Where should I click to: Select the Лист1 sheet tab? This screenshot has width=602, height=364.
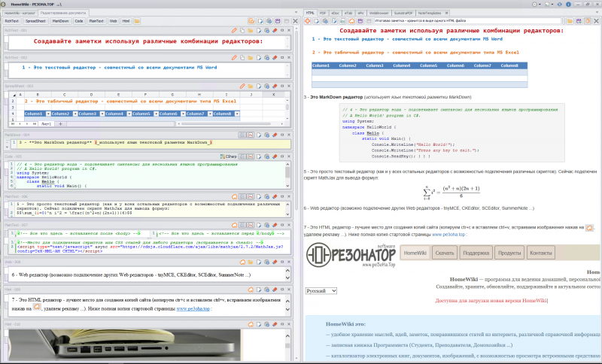[46, 124]
